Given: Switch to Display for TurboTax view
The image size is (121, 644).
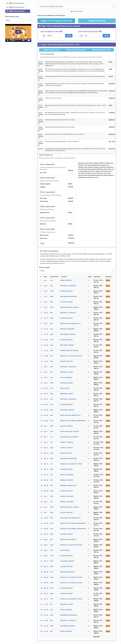Looking at the screenshot, I should pos(97,21).
